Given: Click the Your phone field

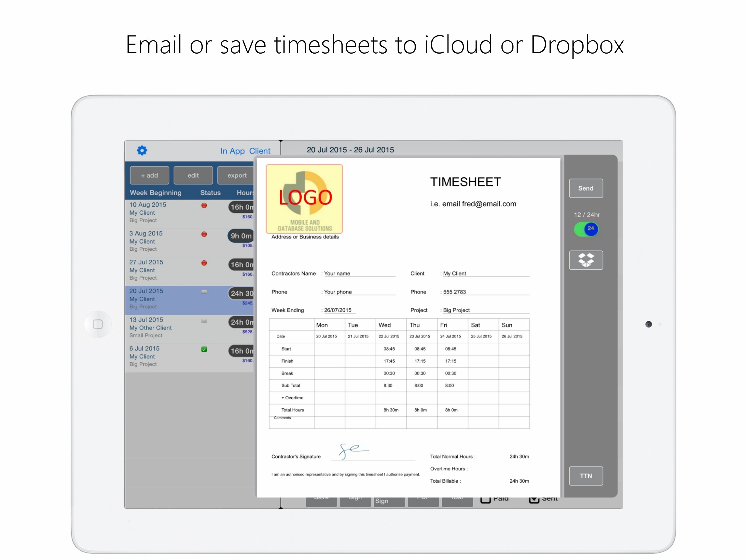Looking at the screenshot, I should pos(359,292).
